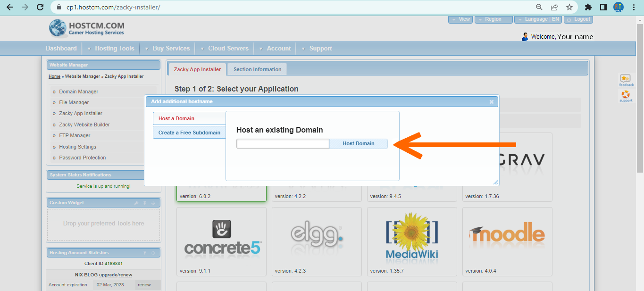Open Domain Manager in sidebar
The height and width of the screenshot is (291, 644).
click(x=79, y=91)
